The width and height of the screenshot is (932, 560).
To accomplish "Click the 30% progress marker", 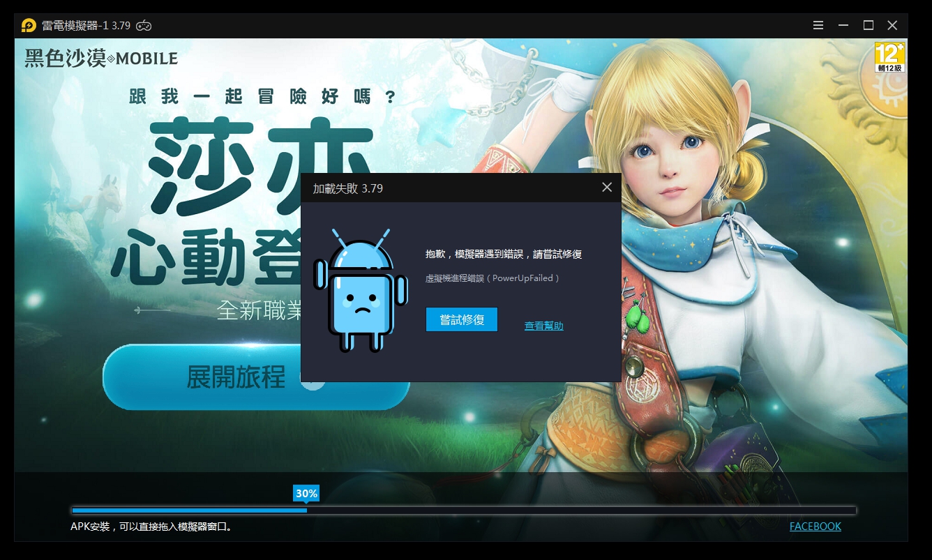I will click(306, 494).
